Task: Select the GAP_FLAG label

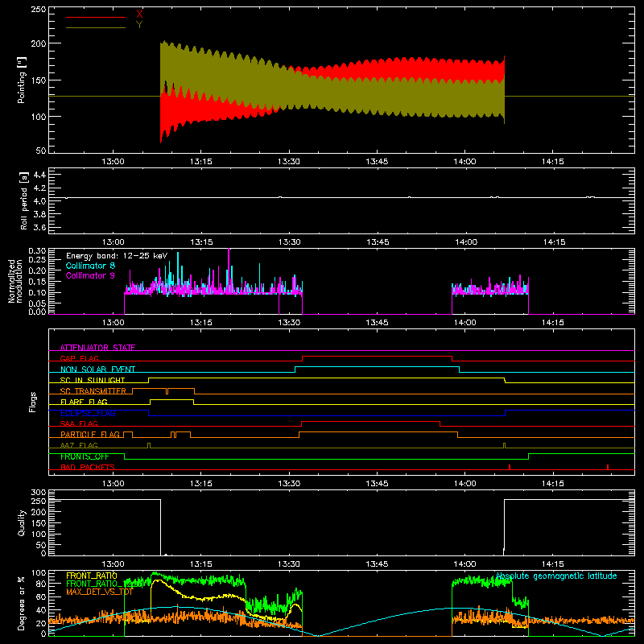Action: click(79, 358)
